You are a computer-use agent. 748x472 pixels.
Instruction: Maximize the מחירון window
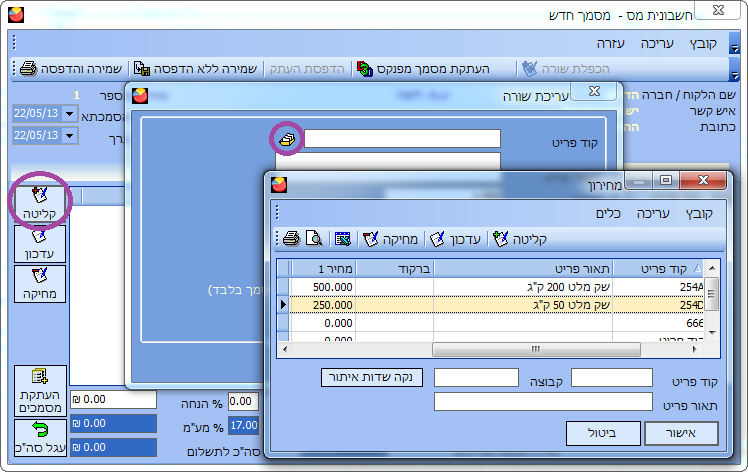666,180
